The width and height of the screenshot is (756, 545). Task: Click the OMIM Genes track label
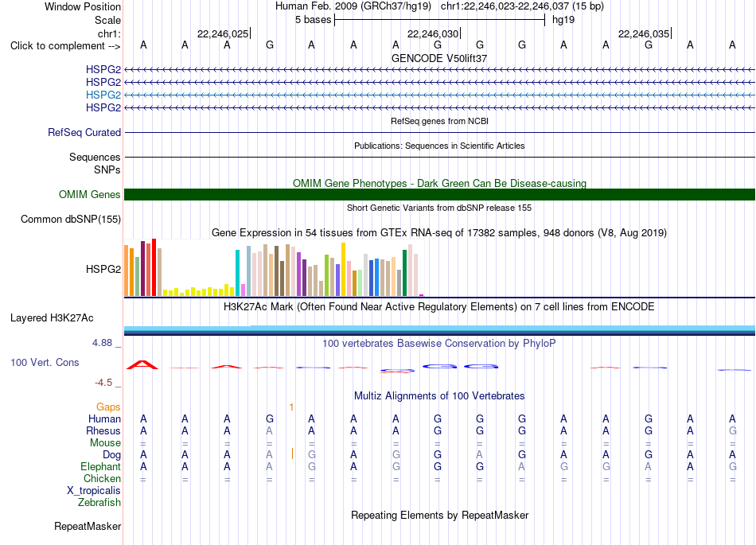pos(90,195)
